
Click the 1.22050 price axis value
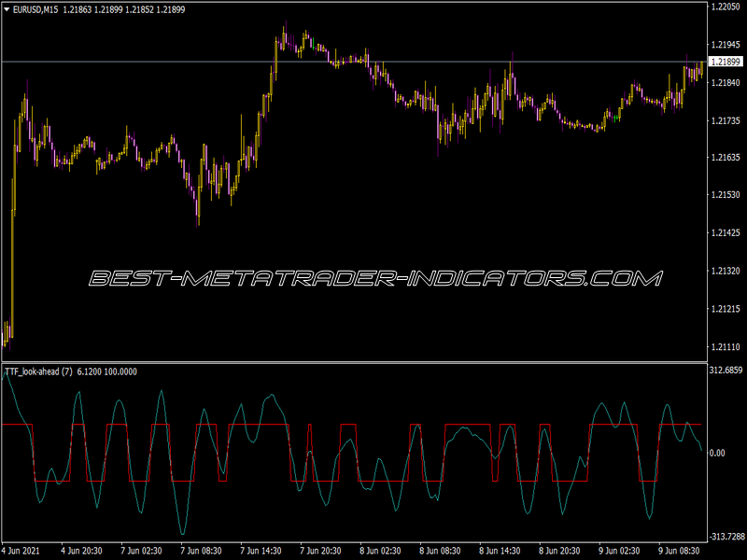pos(726,7)
